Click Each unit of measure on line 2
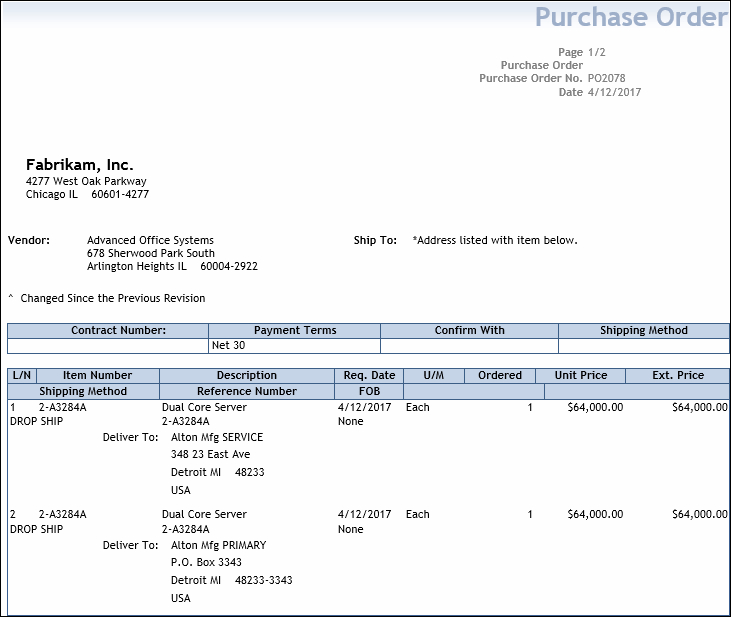The image size is (731, 617). (x=418, y=514)
